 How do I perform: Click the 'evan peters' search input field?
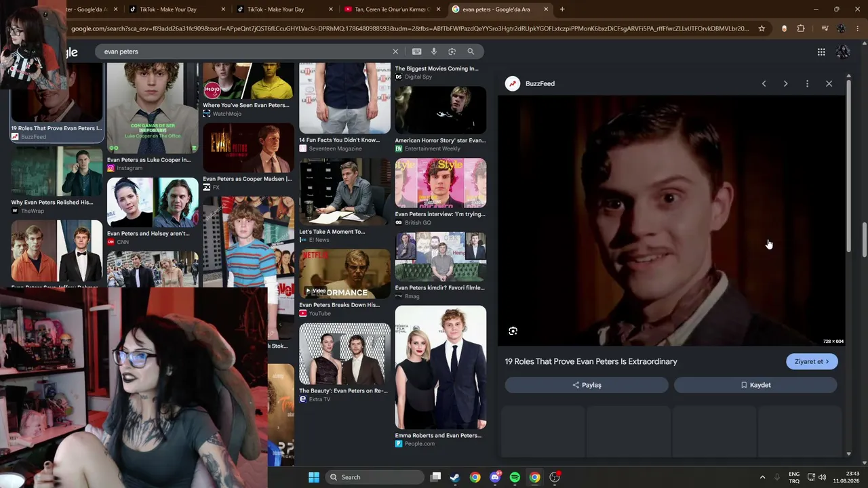click(244, 52)
